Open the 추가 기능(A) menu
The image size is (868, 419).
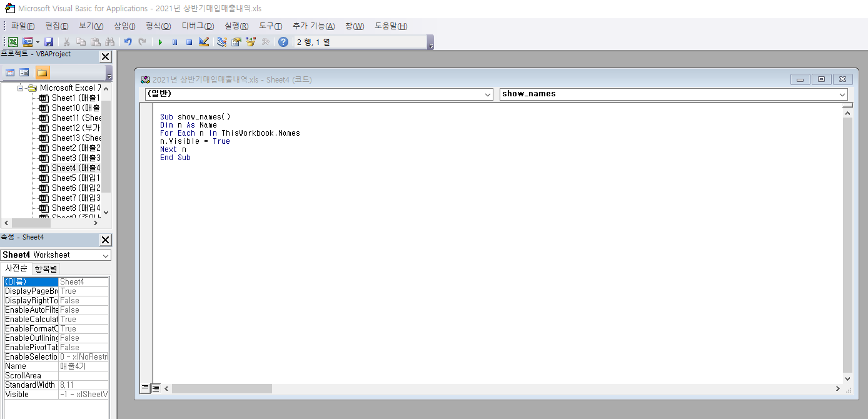tap(314, 26)
